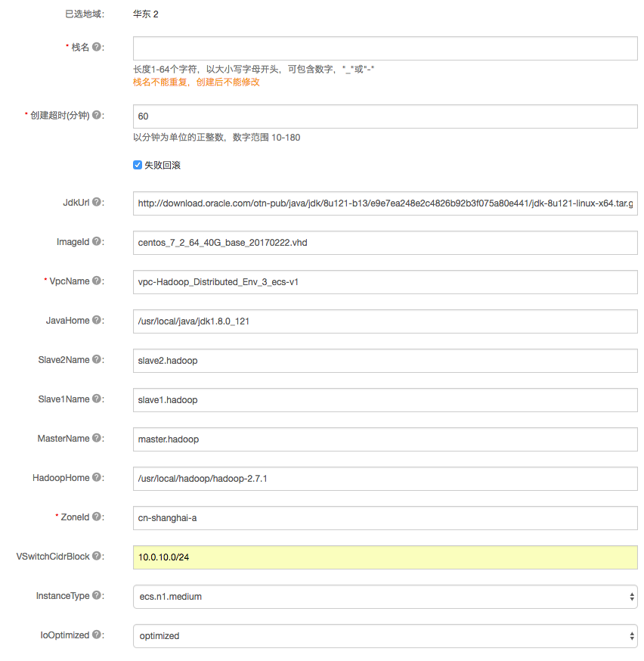Open VSwitchCidrBlock help icon
This screenshot has height=661, width=644.
tap(97, 556)
